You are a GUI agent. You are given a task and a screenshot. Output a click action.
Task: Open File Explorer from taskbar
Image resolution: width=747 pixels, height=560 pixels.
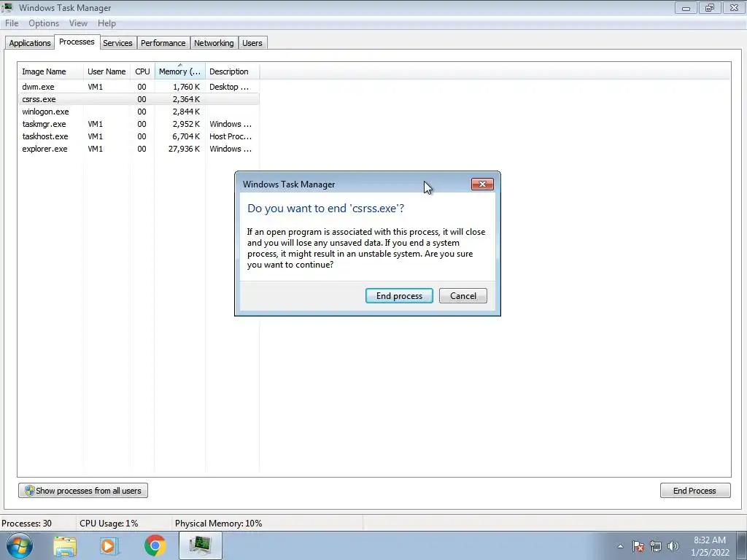tap(65, 545)
